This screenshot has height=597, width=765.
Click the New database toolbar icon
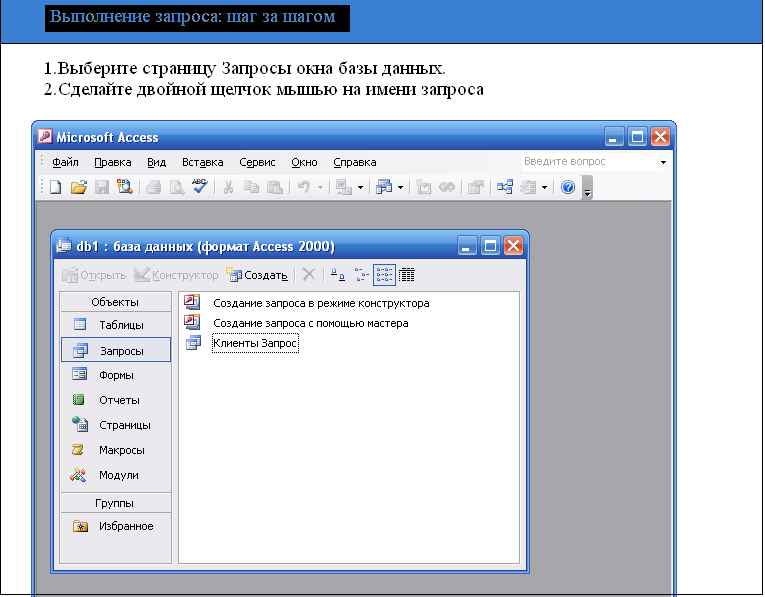pos(55,187)
